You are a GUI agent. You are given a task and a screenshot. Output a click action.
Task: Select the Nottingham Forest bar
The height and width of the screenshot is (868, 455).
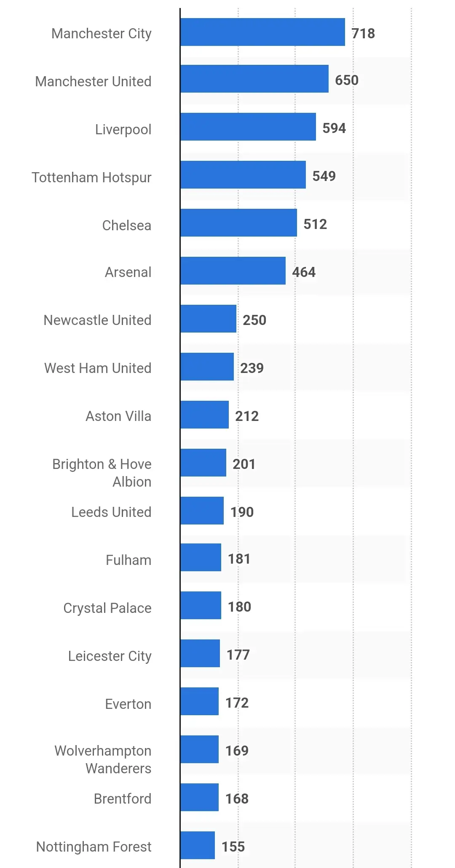click(x=198, y=845)
